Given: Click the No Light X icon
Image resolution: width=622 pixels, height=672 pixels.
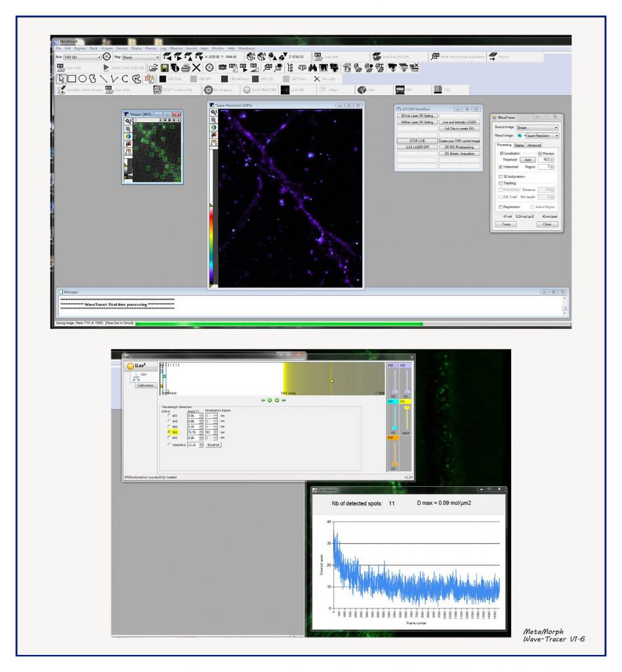Looking at the screenshot, I should pyautogui.click(x=317, y=79).
